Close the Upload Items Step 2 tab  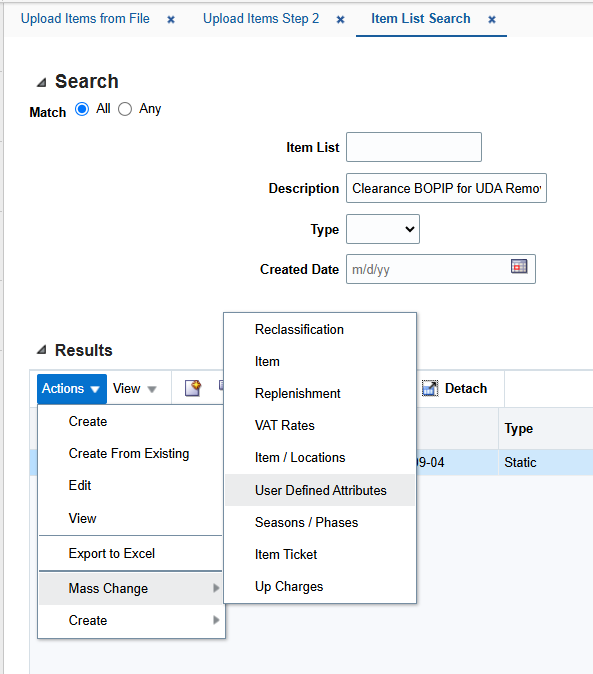tap(340, 20)
